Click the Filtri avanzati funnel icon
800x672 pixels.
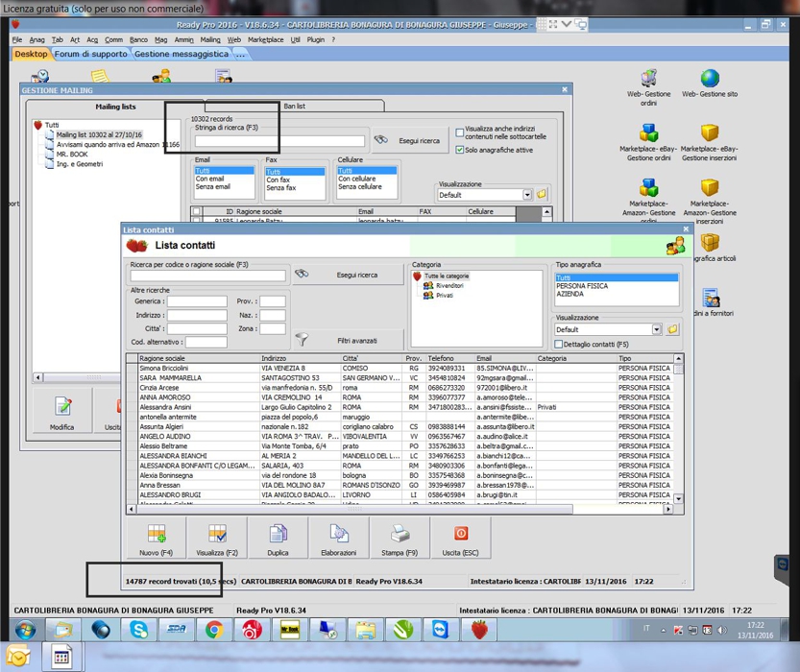[x=302, y=339]
